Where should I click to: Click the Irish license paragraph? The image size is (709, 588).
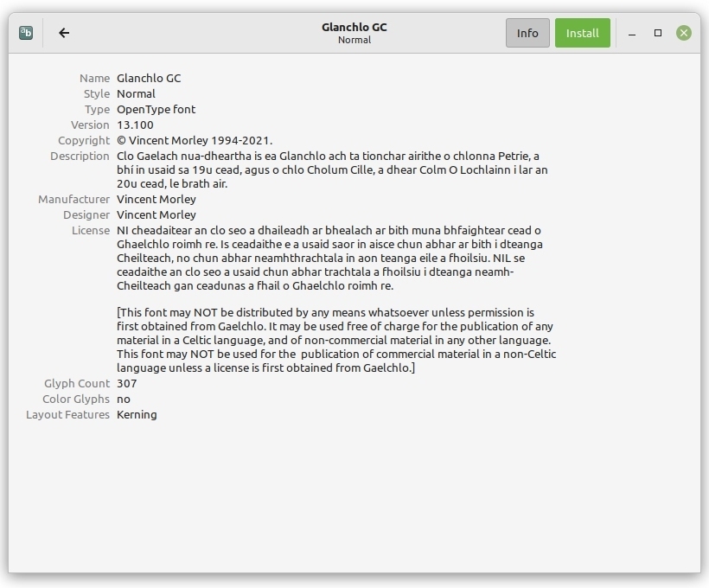(x=329, y=259)
